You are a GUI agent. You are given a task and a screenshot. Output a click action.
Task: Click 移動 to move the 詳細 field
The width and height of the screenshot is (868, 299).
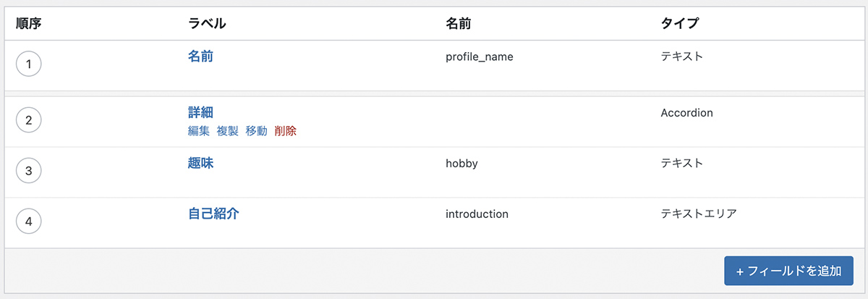click(257, 131)
